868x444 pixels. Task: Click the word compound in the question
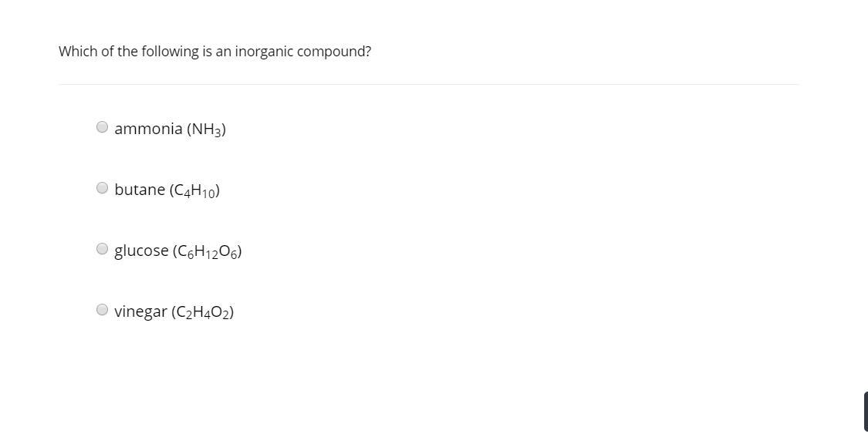(x=334, y=52)
